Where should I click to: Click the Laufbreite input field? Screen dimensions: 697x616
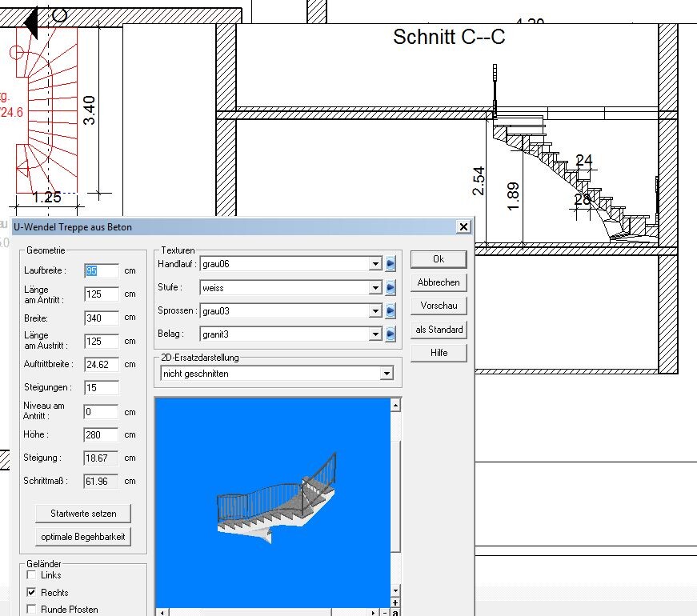[x=102, y=271]
